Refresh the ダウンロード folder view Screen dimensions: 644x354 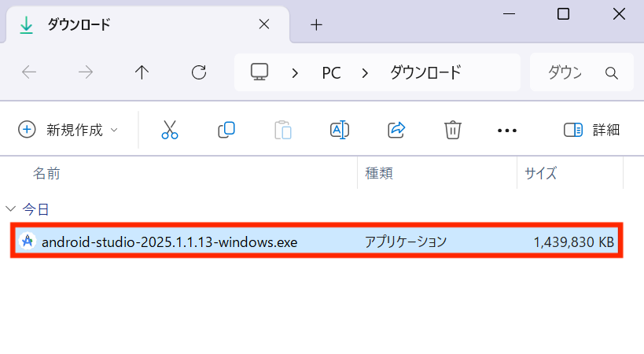pos(199,72)
